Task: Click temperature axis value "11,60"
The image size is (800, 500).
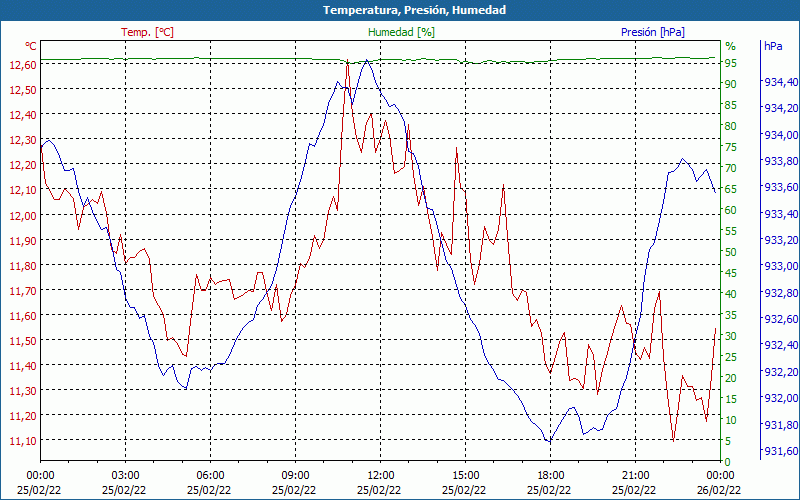Action: (22, 315)
